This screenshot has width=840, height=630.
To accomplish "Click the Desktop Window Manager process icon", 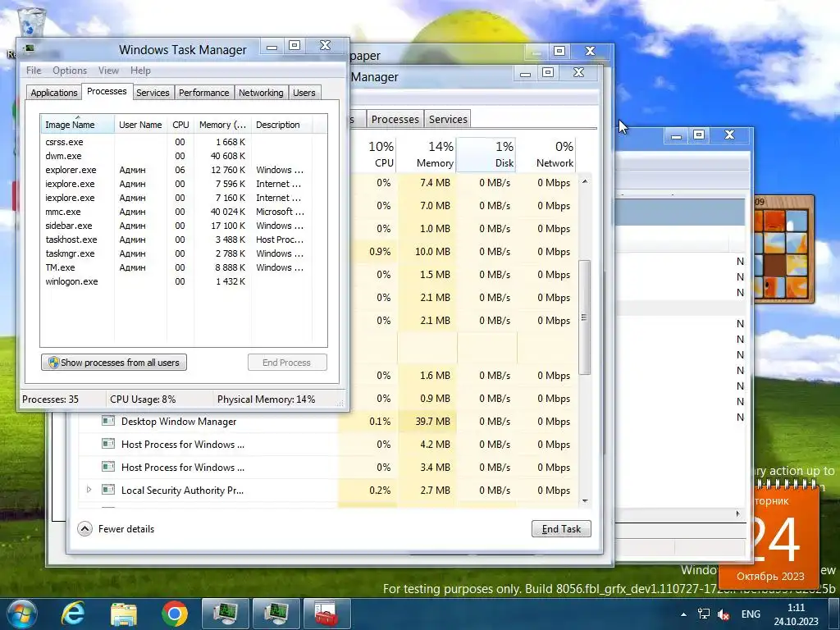I will pos(108,421).
